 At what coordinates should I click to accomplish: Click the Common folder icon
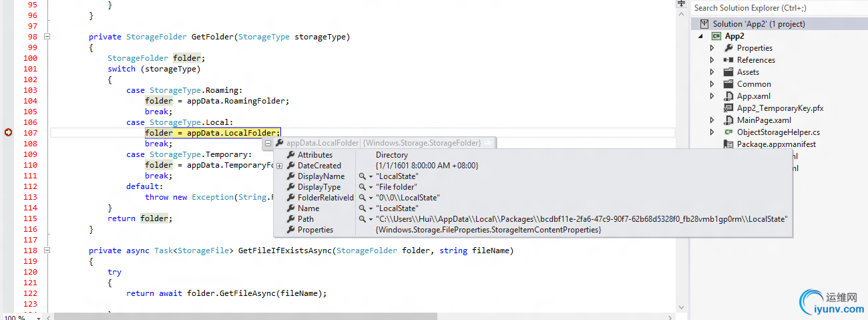(728, 84)
